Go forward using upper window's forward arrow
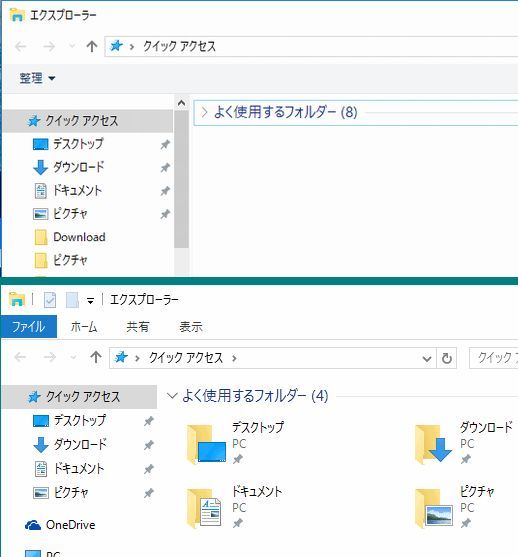The width and height of the screenshot is (518, 557). tap(49, 47)
